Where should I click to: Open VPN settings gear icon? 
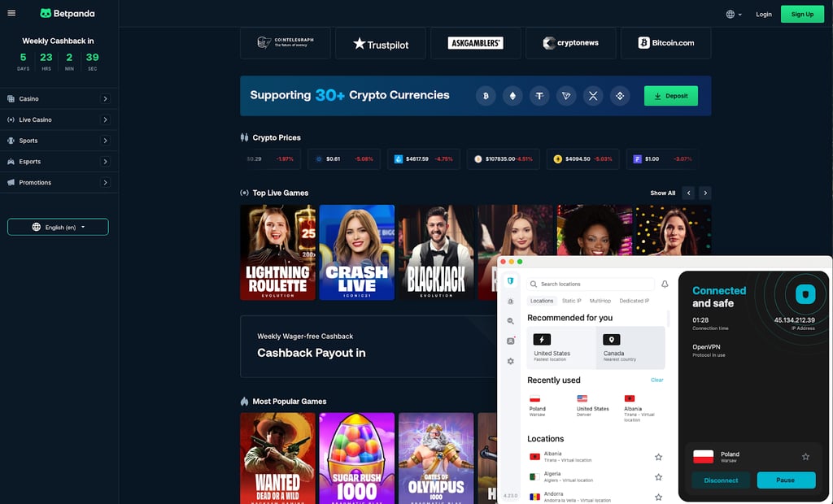(x=511, y=361)
